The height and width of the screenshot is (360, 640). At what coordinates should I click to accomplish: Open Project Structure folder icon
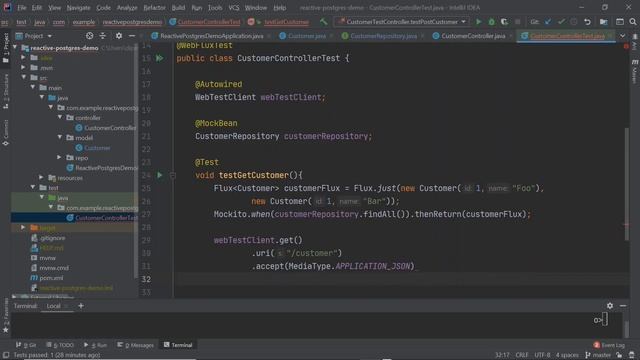click(603, 22)
